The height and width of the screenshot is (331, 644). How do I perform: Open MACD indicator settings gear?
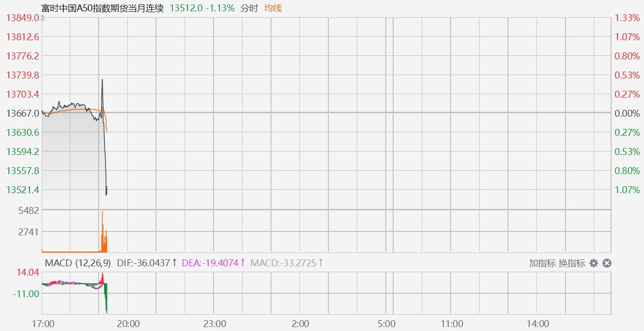(x=593, y=263)
